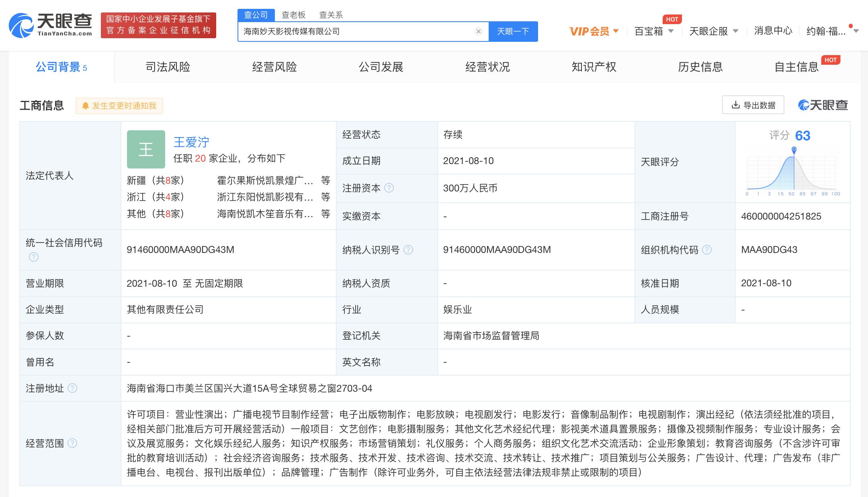This screenshot has height=497, width=868.
Task: Open 海南悦凯木笙音乐有 company link
Action: click(x=265, y=214)
